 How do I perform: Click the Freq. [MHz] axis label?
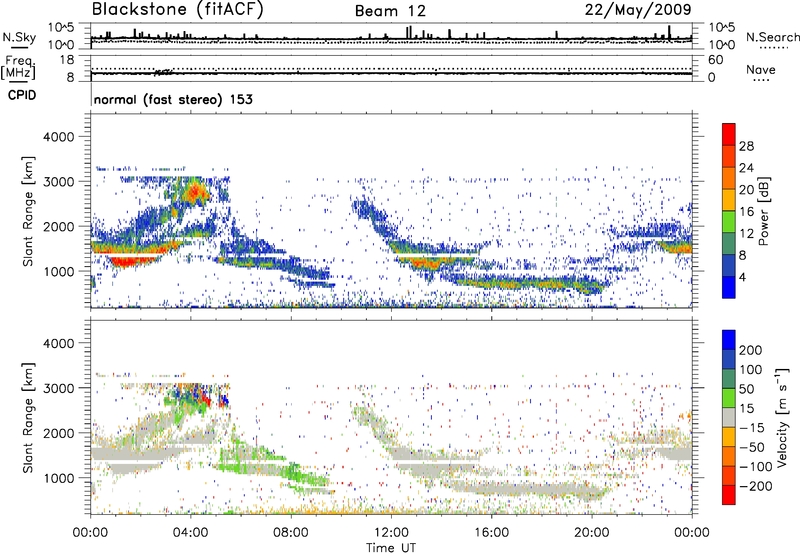[x=19, y=68]
